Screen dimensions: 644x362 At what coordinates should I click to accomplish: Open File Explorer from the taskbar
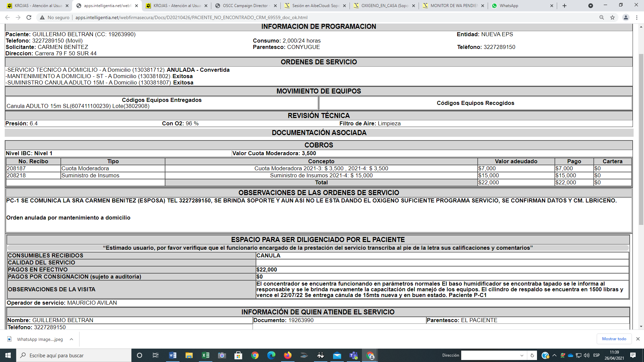(x=189, y=355)
